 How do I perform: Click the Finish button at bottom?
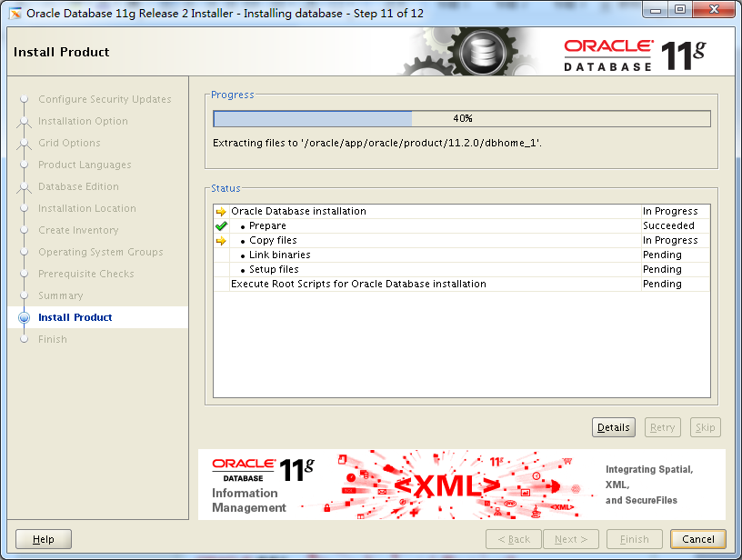pos(634,539)
